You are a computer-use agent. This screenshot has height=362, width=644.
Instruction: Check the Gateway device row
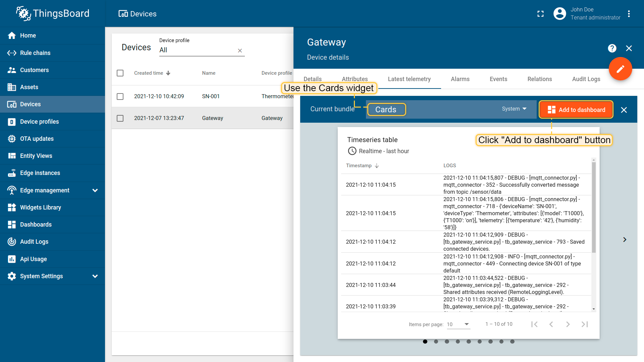(120, 118)
